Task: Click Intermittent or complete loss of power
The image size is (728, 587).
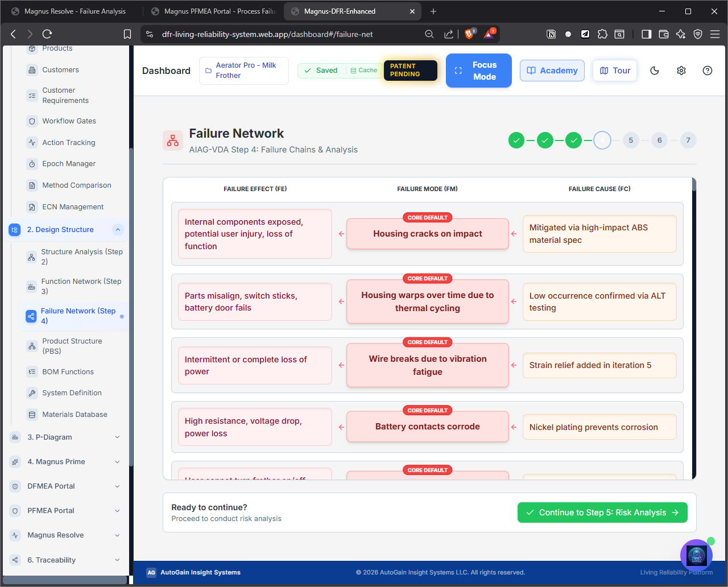Action: tap(255, 365)
